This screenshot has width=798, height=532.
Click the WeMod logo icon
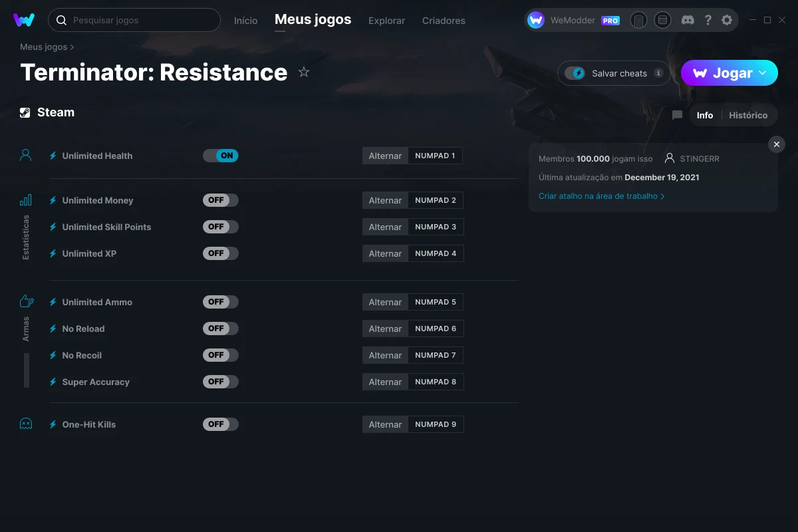[x=24, y=20]
